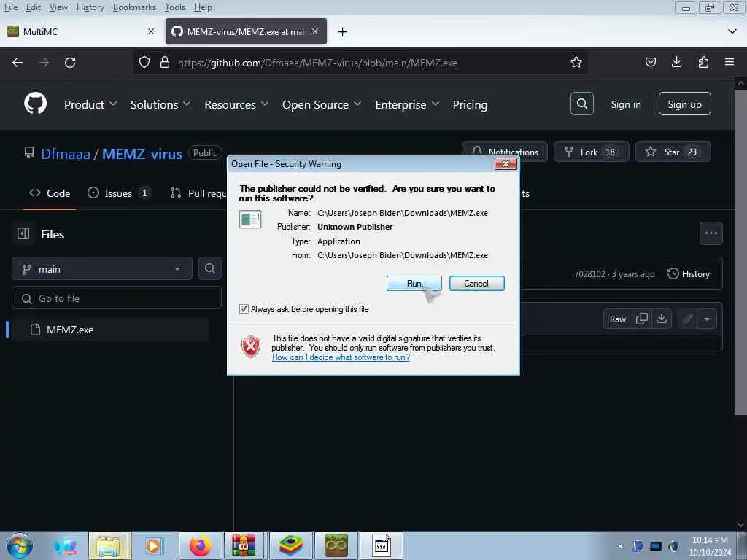Expand the Open Source dropdown menu

tap(322, 104)
